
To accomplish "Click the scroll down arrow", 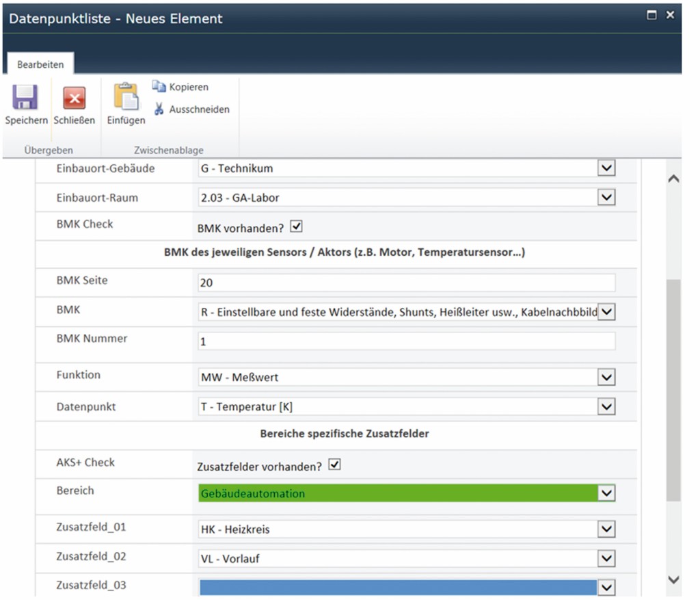I will tap(673, 579).
